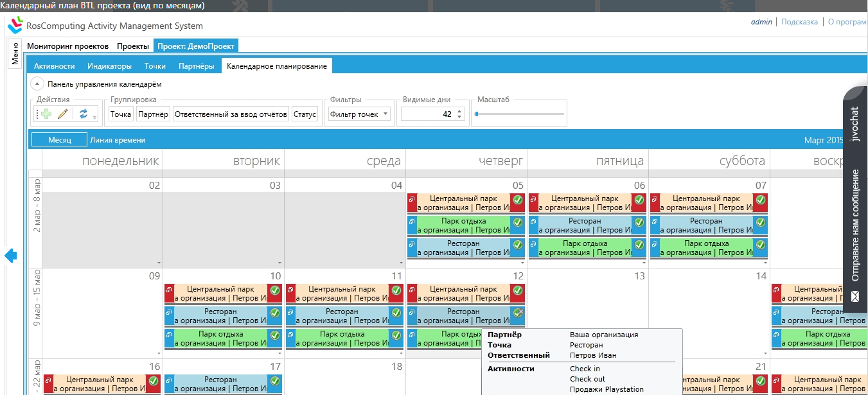Click the Линия времени view button
The width and height of the screenshot is (868, 395).
[119, 139]
